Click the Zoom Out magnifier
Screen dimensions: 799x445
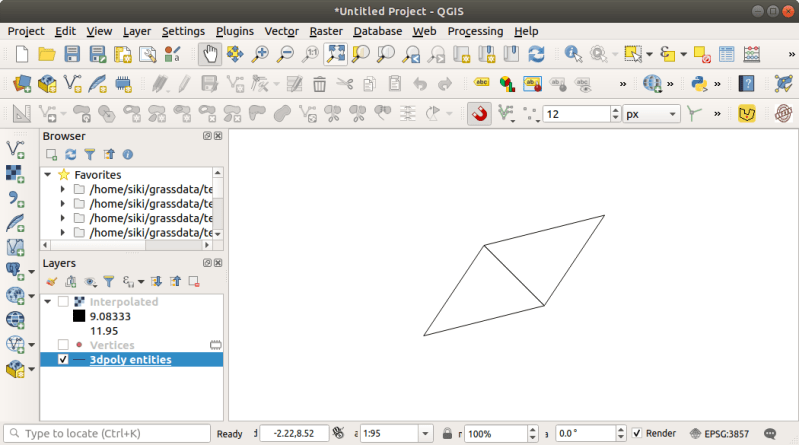click(285, 54)
